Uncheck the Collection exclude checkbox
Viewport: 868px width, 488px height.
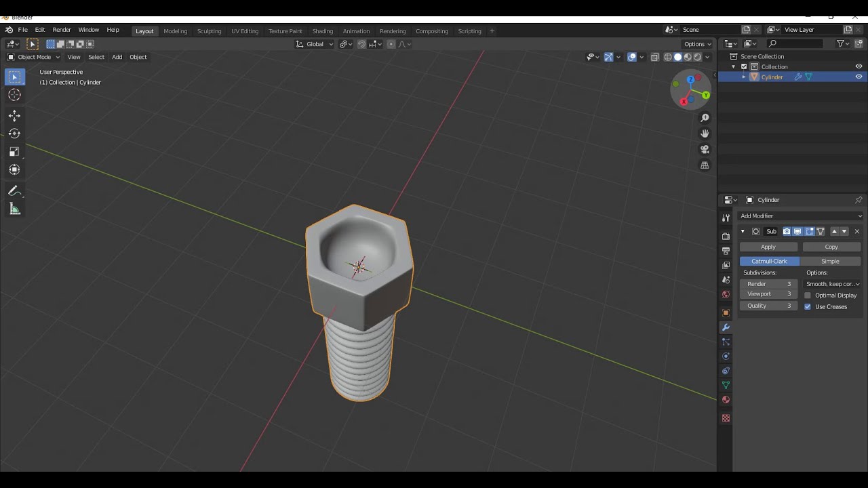point(744,66)
